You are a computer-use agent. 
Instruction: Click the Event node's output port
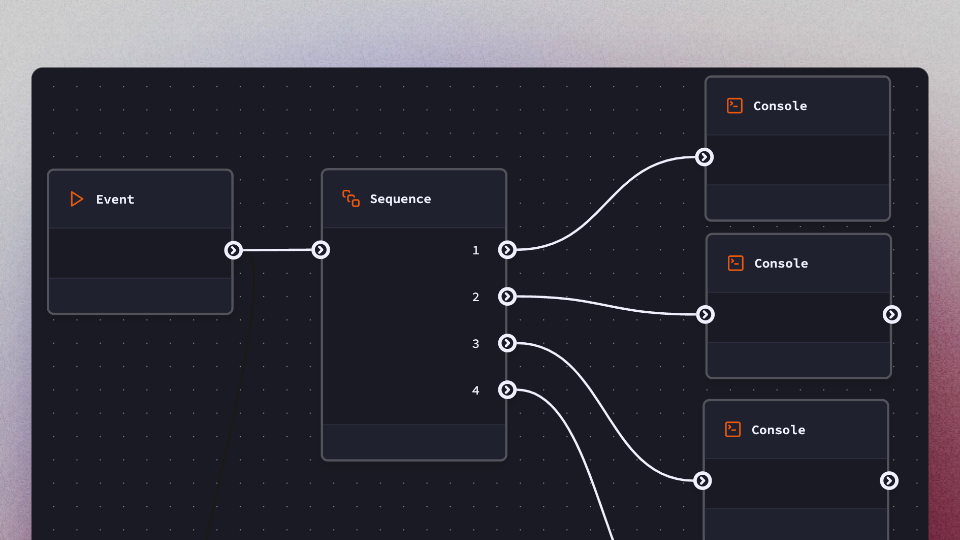233,250
